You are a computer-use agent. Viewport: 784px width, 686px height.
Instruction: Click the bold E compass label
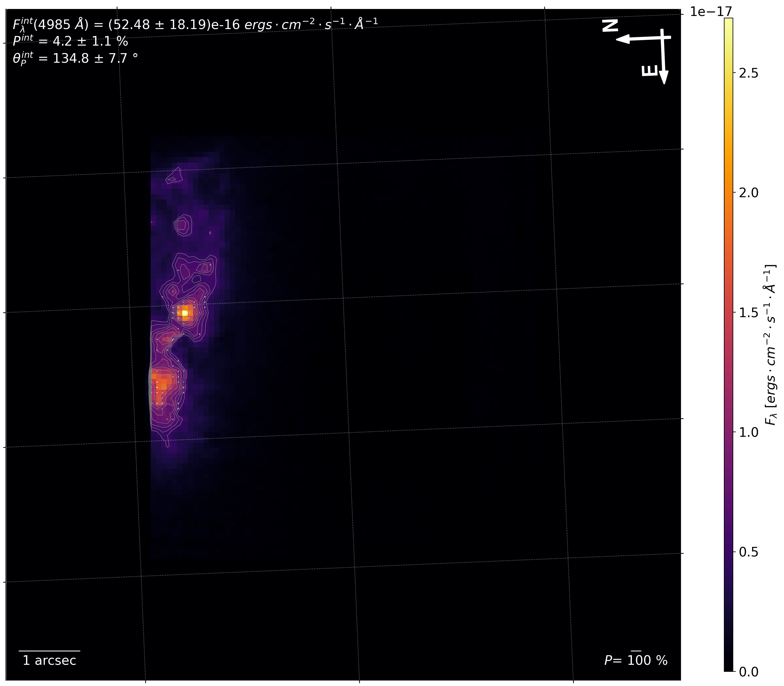[x=649, y=71]
